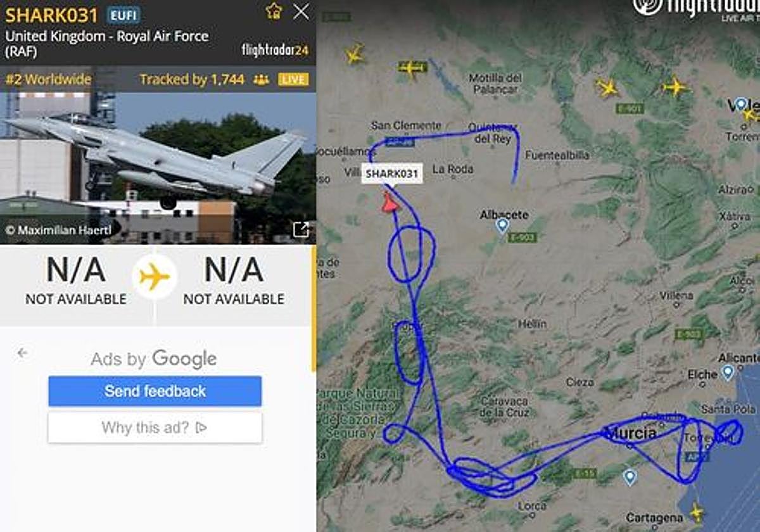Click the EUFI aircraft type badge
Viewport: 760px width, 532px height.
[123, 15]
